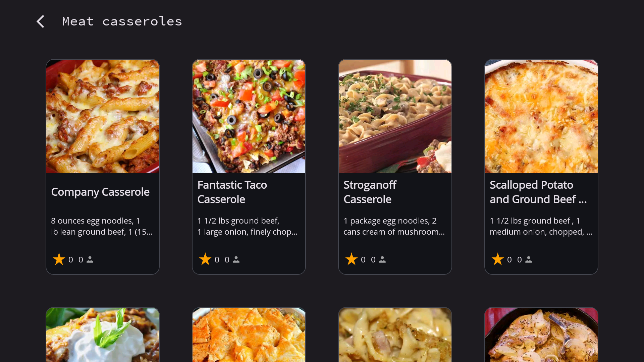This screenshot has height=362, width=644.
Task: Click the Meat casseroles page heading
Action: pyautogui.click(x=122, y=21)
